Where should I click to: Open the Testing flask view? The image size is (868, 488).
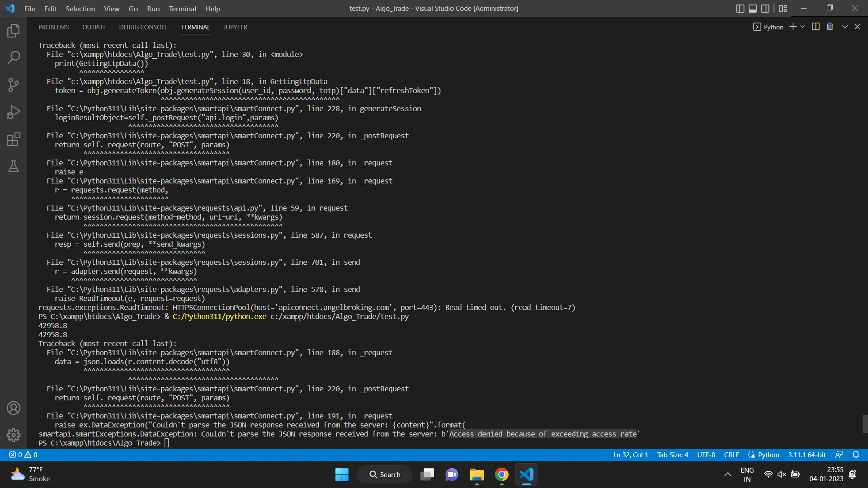click(x=14, y=166)
